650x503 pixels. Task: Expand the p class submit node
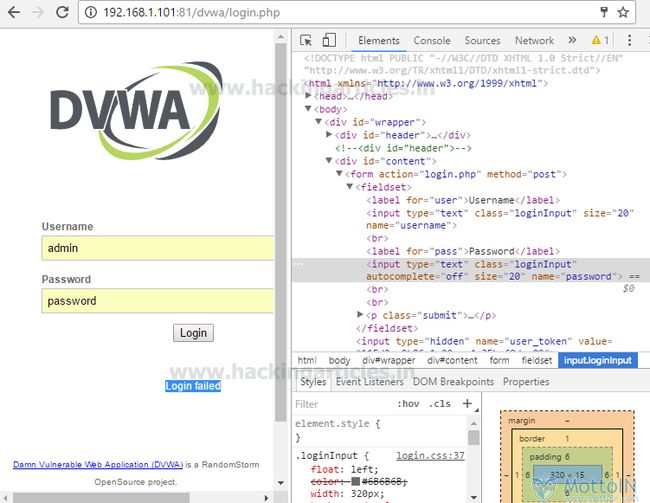pos(360,314)
